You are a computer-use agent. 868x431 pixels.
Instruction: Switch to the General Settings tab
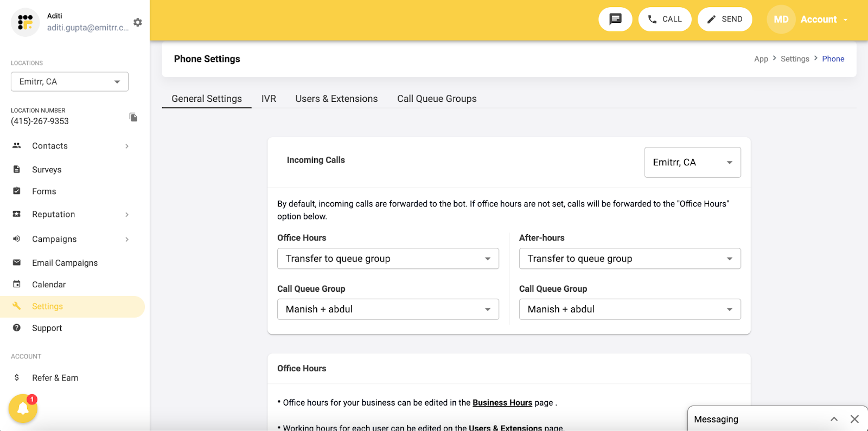(207, 99)
